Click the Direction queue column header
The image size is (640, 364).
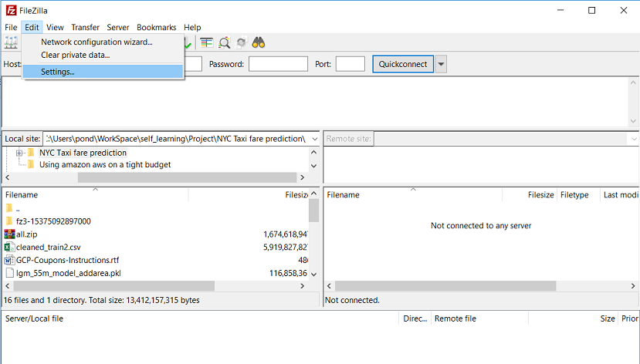(415, 318)
